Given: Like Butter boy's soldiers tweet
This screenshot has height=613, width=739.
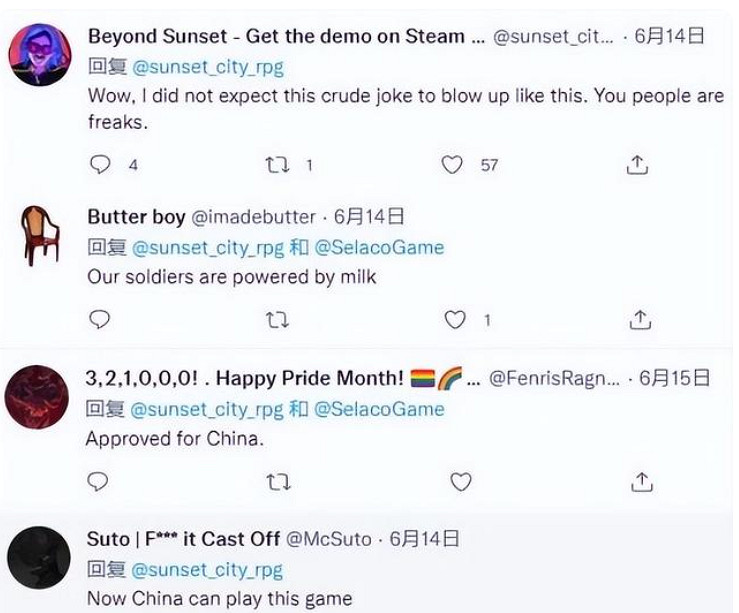Looking at the screenshot, I should tap(456, 320).
